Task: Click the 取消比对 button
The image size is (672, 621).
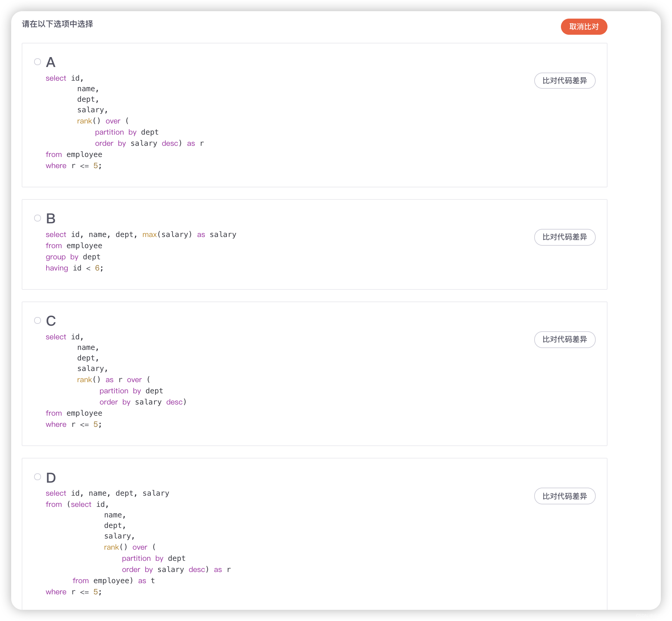Action: 584,27
